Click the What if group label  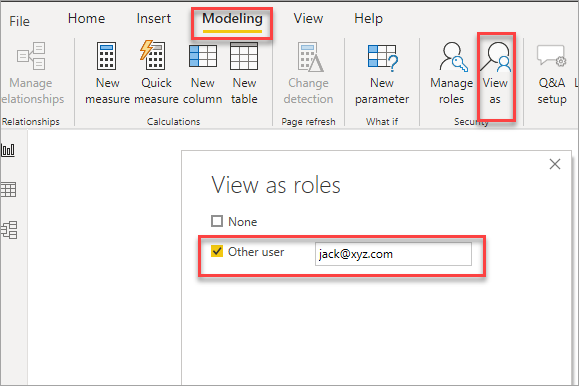(x=382, y=122)
